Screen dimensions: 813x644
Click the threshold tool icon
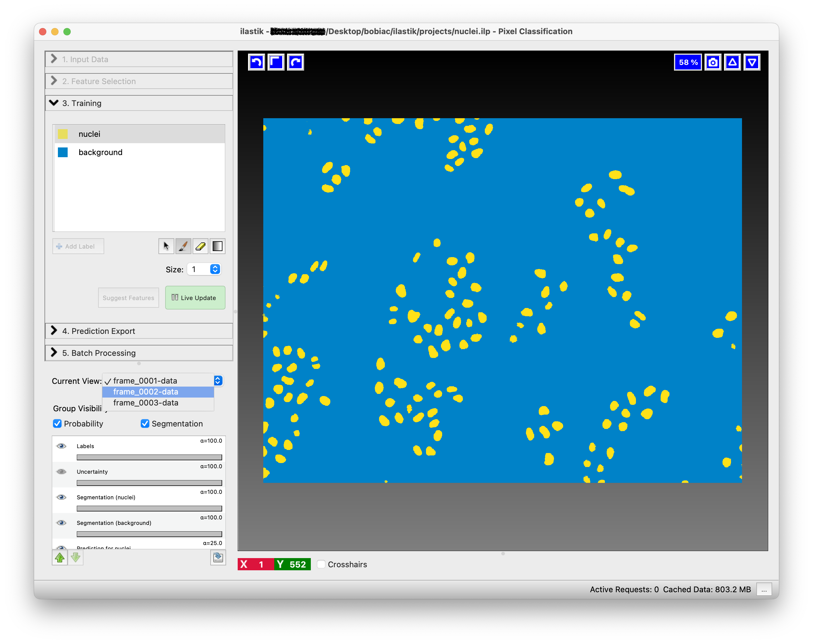[218, 246]
